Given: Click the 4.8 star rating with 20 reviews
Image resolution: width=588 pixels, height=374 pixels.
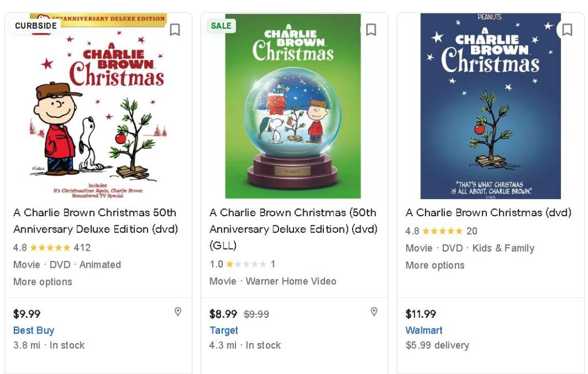Looking at the screenshot, I should [x=441, y=231].
